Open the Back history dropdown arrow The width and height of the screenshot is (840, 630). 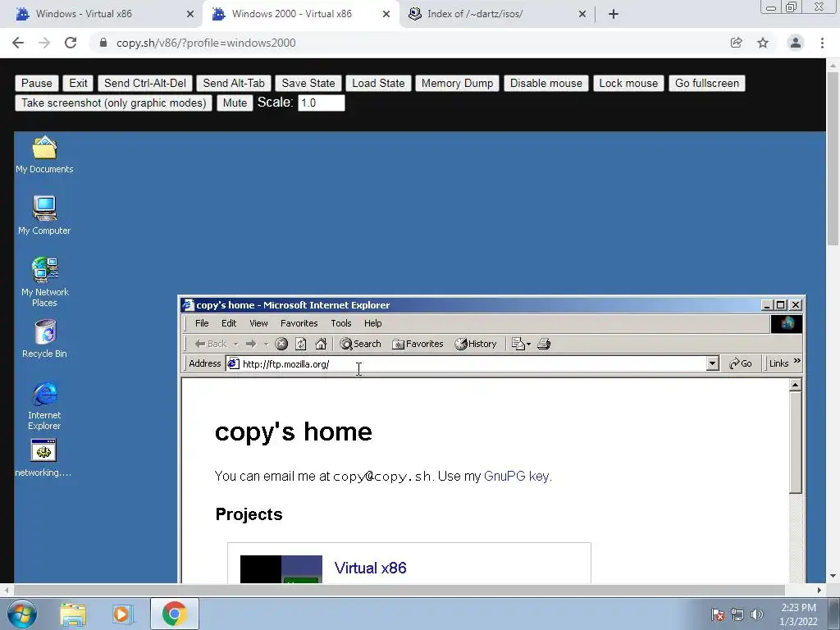235,344
